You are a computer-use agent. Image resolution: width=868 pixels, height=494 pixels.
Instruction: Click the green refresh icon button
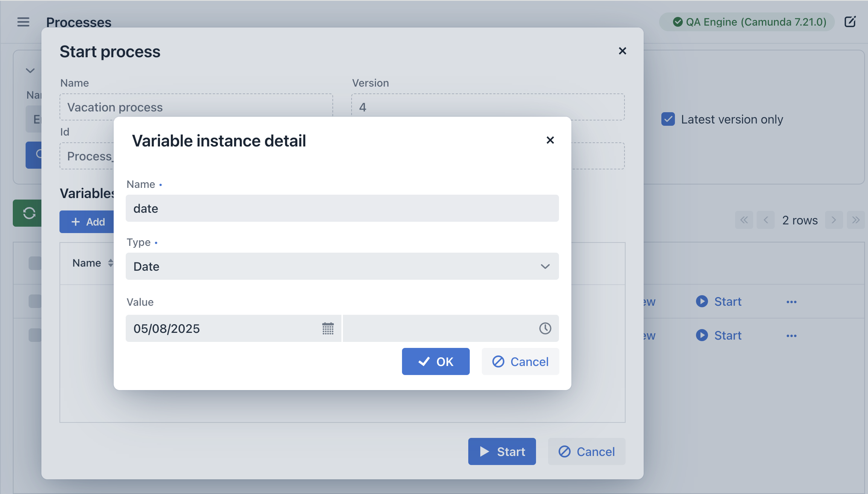click(28, 213)
